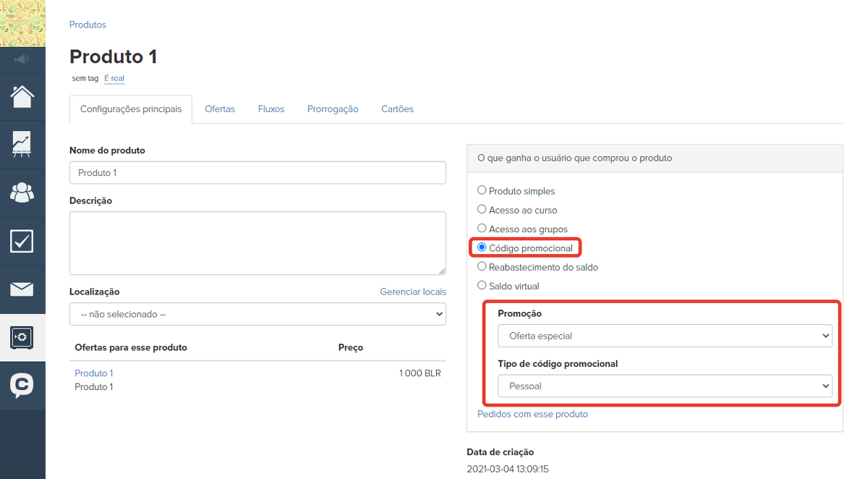Click the account avatar thumbnail at top-left

click(x=22, y=23)
